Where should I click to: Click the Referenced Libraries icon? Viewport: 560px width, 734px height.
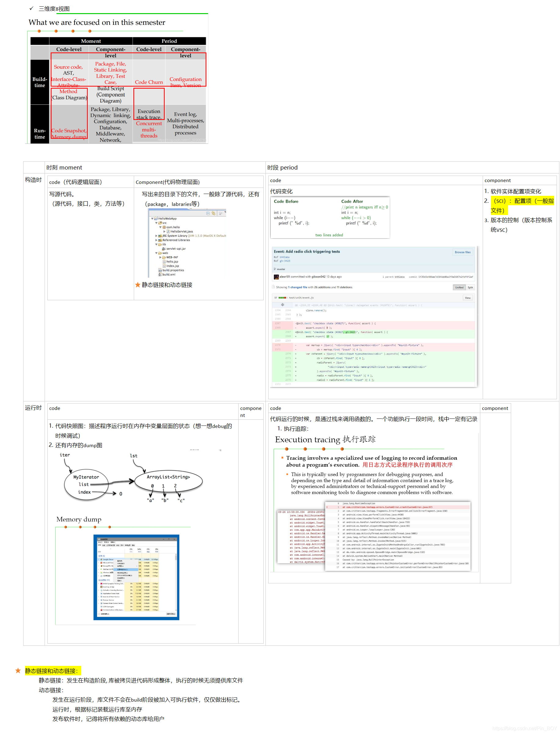pyautogui.click(x=160, y=240)
